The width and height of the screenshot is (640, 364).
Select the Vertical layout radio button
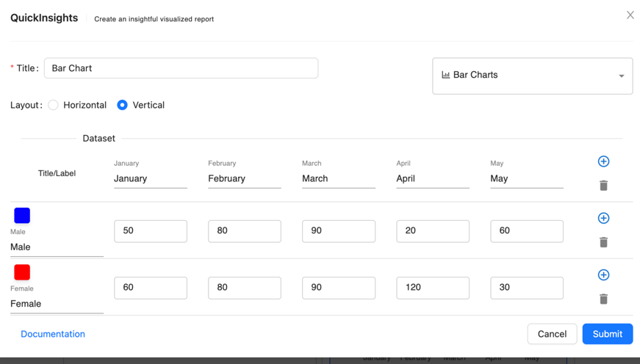tap(123, 105)
